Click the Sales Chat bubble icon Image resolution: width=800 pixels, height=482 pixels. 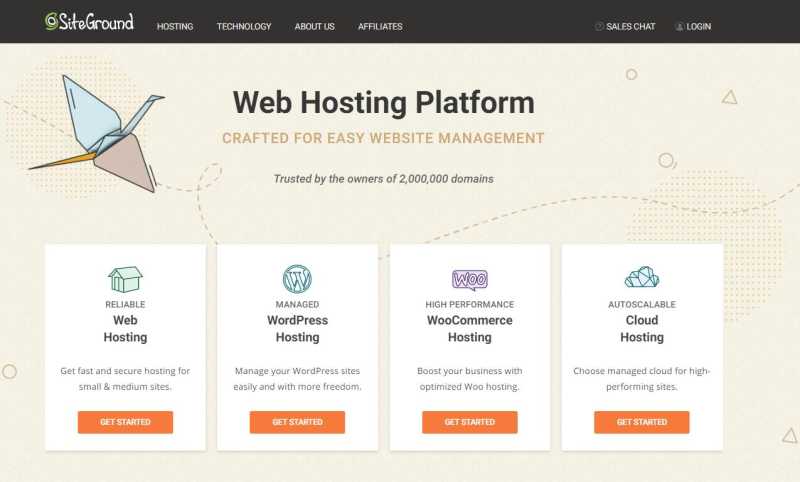pyautogui.click(x=599, y=26)
